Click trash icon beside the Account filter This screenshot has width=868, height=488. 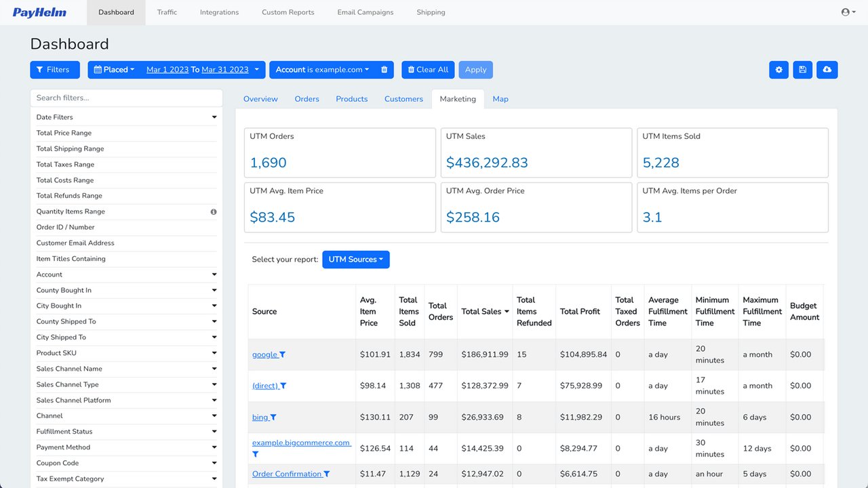click(x=384, y=70)
